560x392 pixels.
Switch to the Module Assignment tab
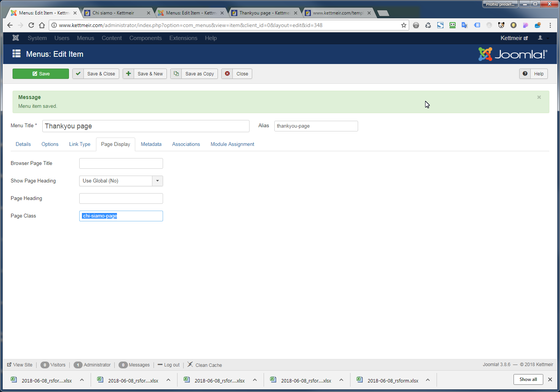(232, 144)
